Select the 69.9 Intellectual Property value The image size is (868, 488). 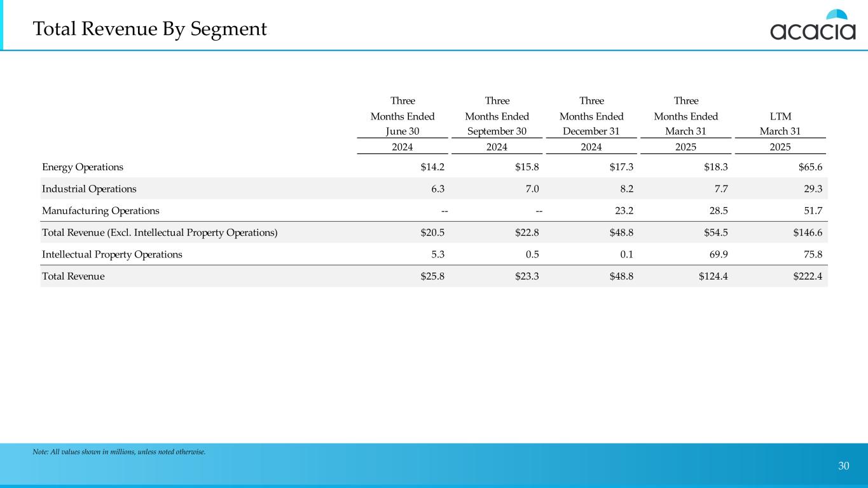(x=718, y=254)
